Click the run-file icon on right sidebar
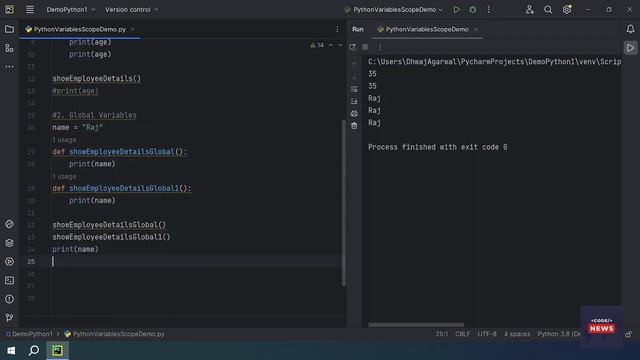Viewport: 640px width, 360px height. [631, 48]
